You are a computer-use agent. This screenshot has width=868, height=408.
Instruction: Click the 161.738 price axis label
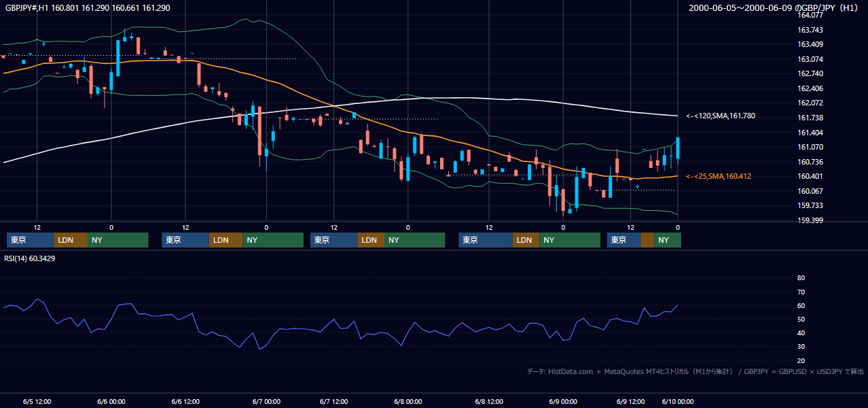pos(810,118)
